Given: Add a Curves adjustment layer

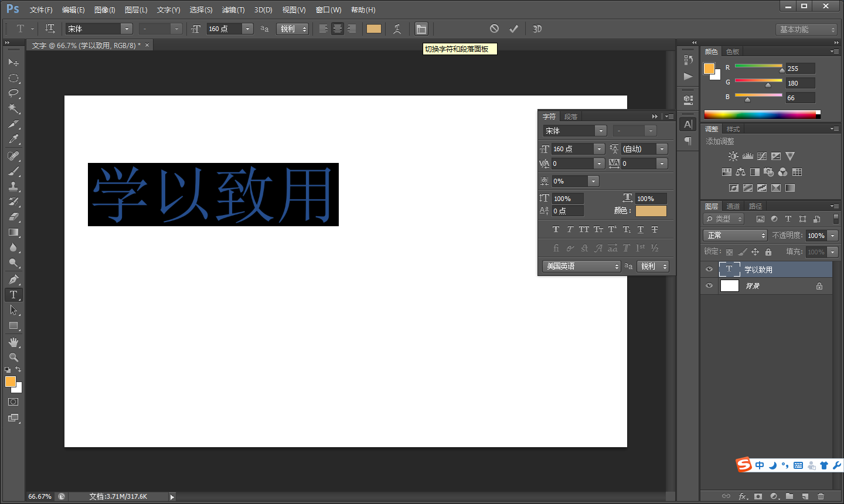Looking at the screenshot, I should tap(762, 156).
